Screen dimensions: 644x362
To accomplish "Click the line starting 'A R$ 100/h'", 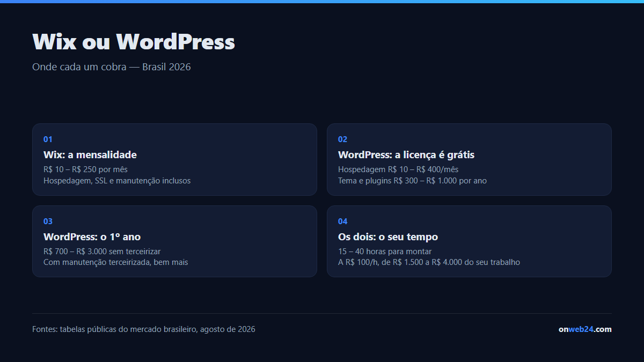I will (x=429, y=262).
